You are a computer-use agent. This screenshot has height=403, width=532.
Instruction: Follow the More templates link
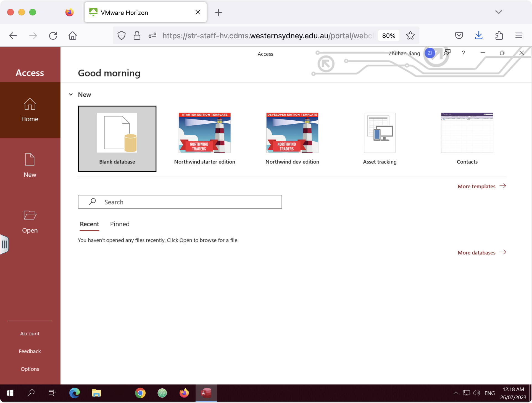pyautogui.click(x=482, y=186)
